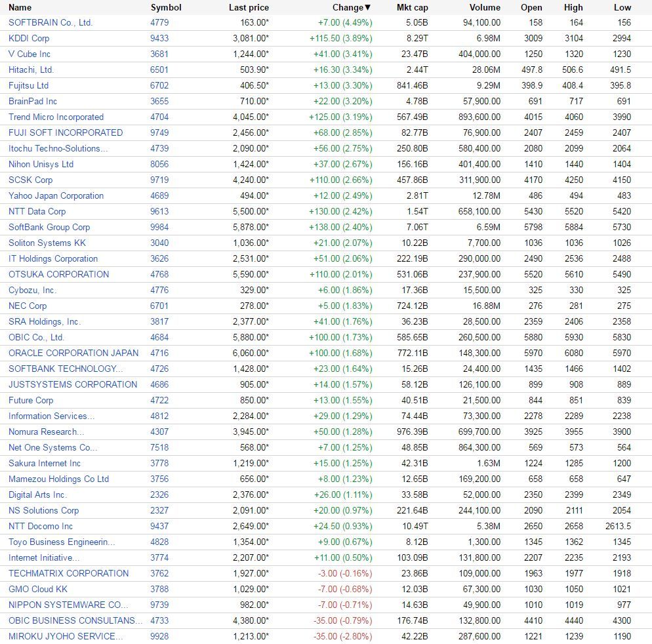
Task: Open TECHMATRIX CORPORATION link
Action: pyautogui.click(x=69, y=574)
